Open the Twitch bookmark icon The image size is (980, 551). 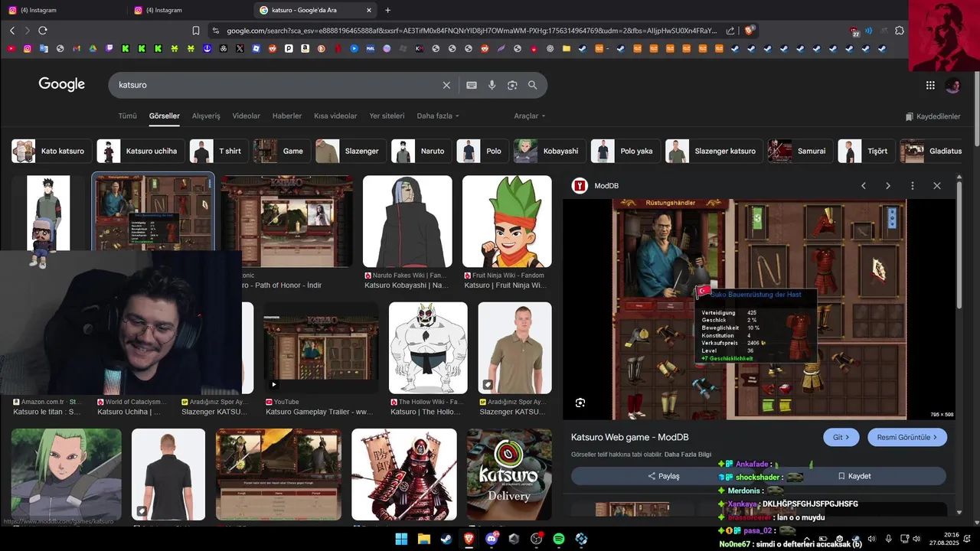pos(109,48)
